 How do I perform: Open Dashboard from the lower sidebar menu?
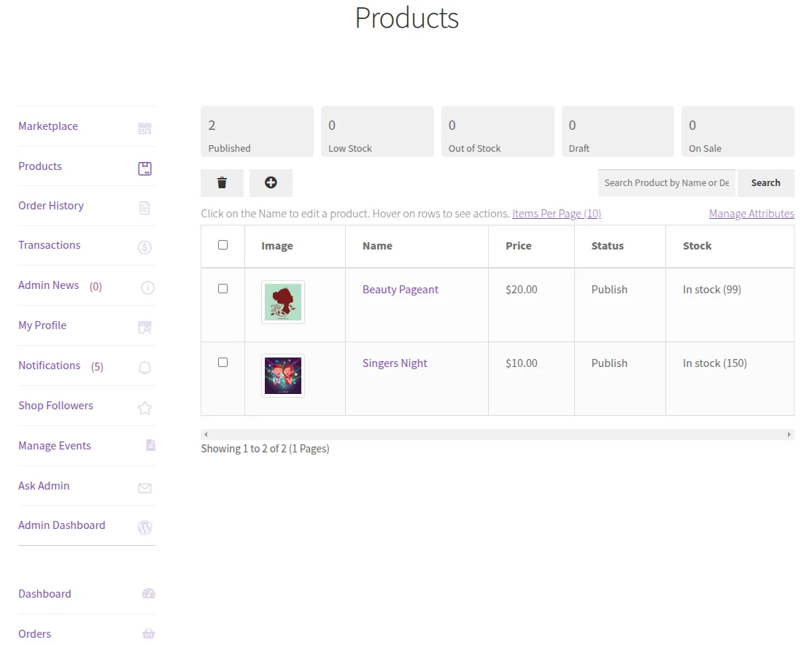point(45,594)
